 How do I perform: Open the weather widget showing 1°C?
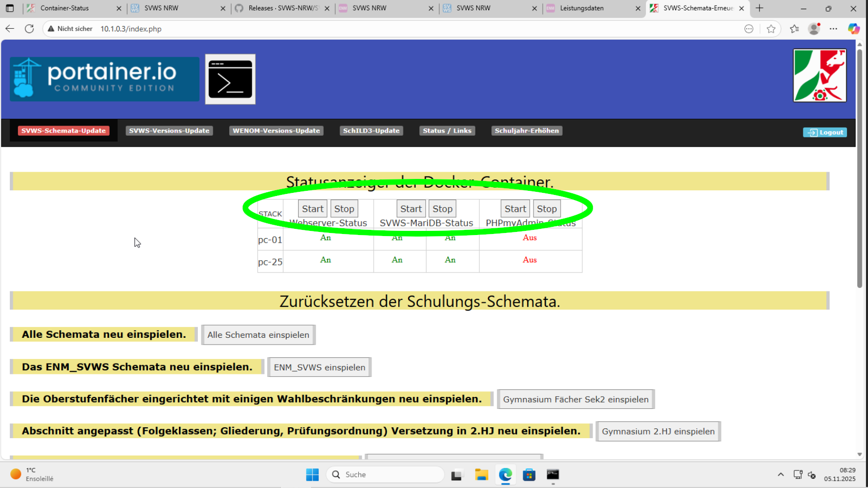click(x=32, y=474)
